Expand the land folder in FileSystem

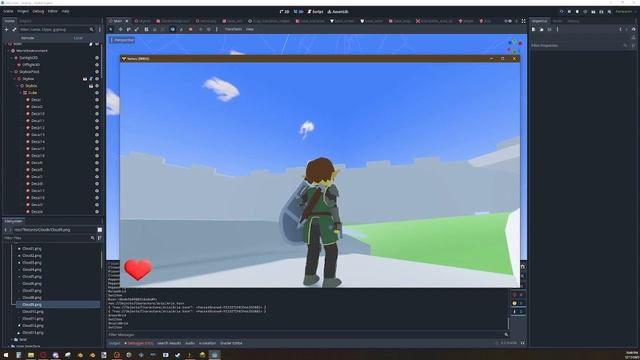click(11, 339)
